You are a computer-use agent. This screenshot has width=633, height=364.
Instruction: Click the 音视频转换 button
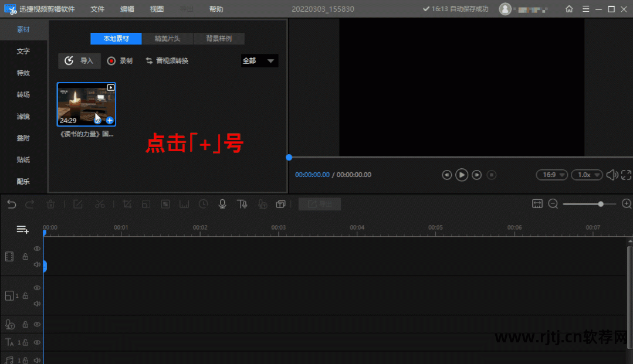pos(167,61)
